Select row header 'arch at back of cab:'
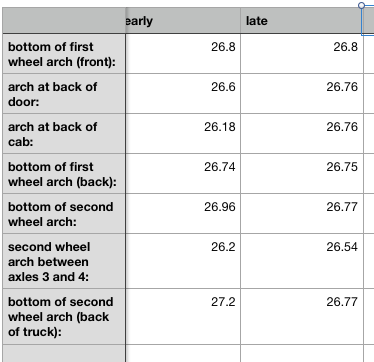This screenshot has height=362, width=374. click(64, 134)
